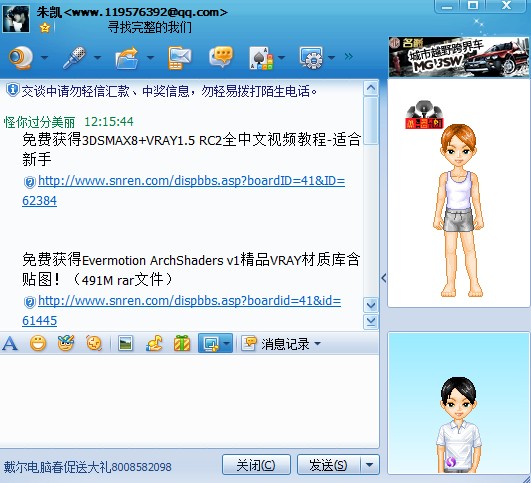
Task: Click contact name 朱凯 in title
Action: 49,12
